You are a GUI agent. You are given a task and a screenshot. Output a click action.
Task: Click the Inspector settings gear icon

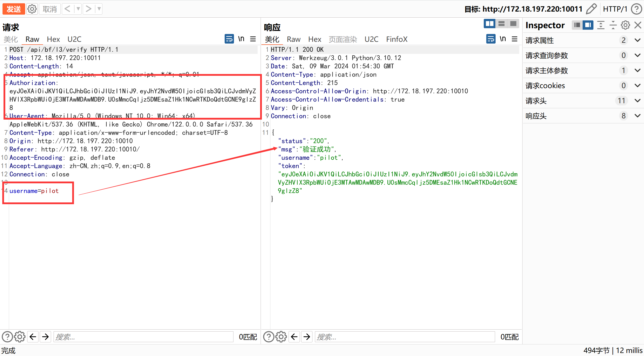click(625, 25)
